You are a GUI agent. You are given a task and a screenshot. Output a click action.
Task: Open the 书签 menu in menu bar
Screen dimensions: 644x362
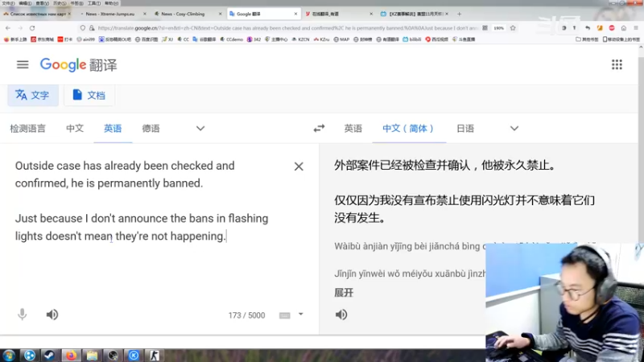pyautogui.click(x=76, y=3)
